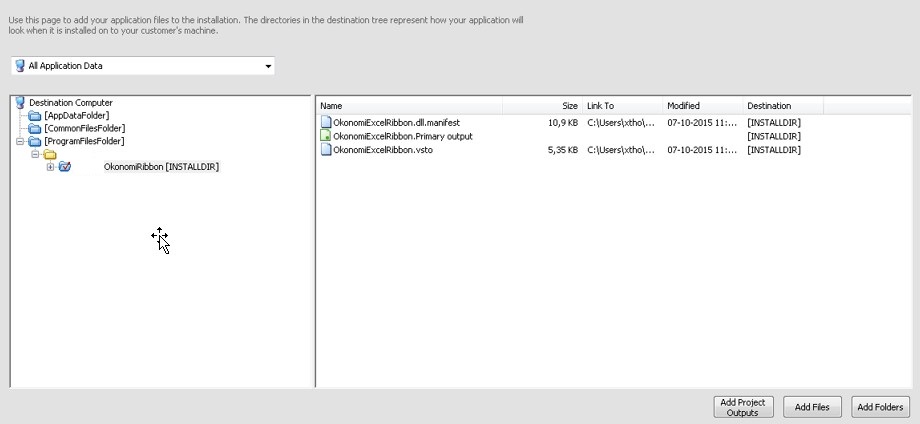Click the Add Project Outputs button
This screenshot has height=424, width=920.
(743, 407)
